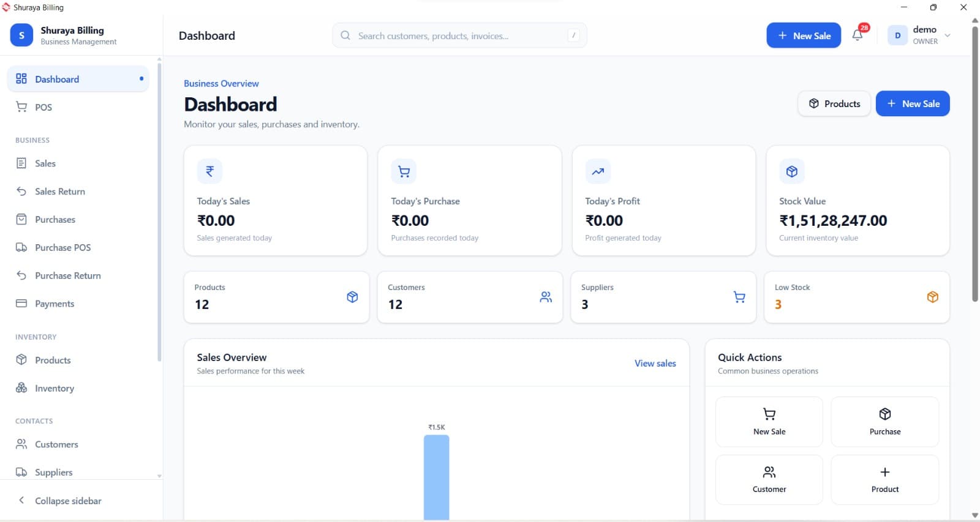980x522 pixels.
Task: Open the Dashboard sidebar menu item
Action: click(x=78, y=79)
